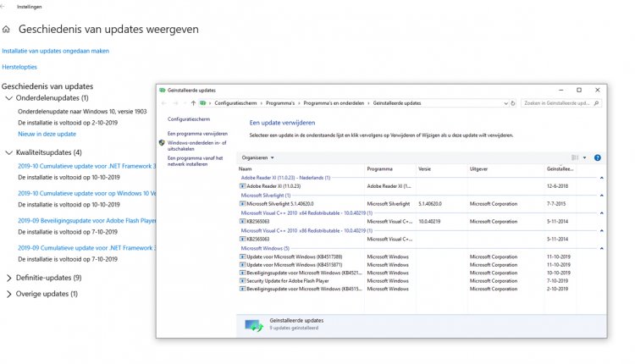The image size is (635, 364).
Task: Collapse the Microsoft Silverlight group chevron
Action: [601, 196]
